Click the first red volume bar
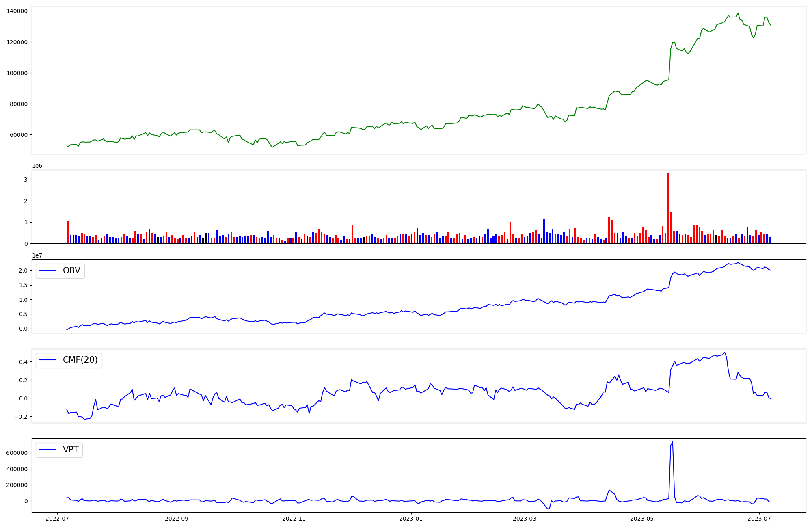The width and height of the screenshot is (812, 528). tap(68, 232)
